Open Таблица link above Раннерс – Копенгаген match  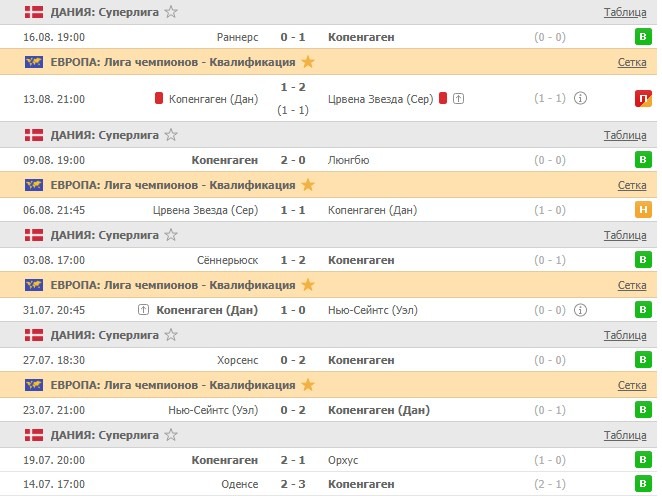tap(625, 12)
